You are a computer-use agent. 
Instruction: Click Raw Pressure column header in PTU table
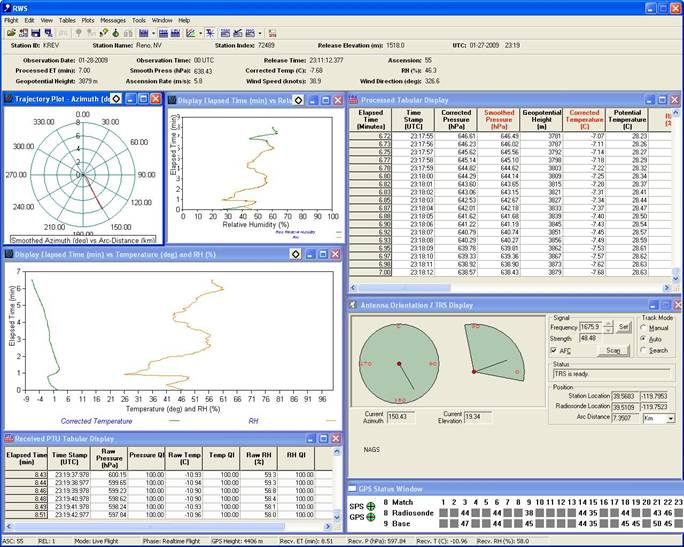[x=109, y=458]
